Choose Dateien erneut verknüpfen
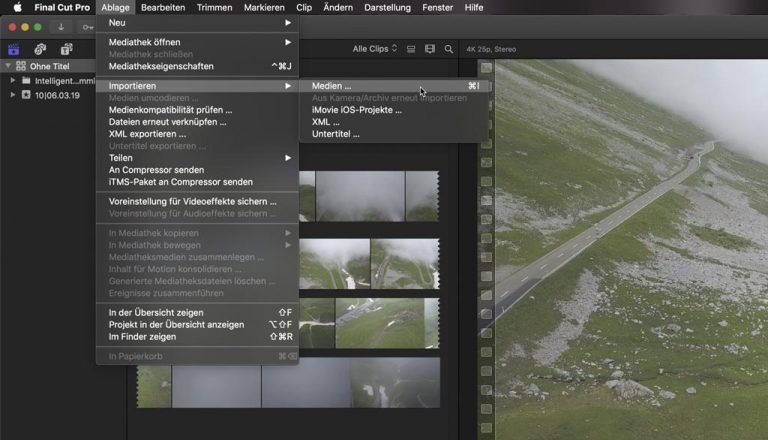The image size is (768, 440). click(197, 122)
